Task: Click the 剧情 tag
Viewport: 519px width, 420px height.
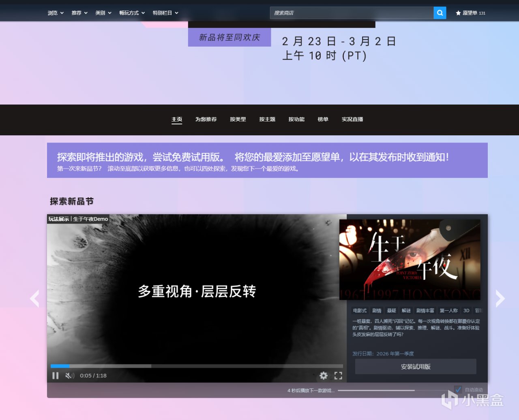Action: click(377, 311)
